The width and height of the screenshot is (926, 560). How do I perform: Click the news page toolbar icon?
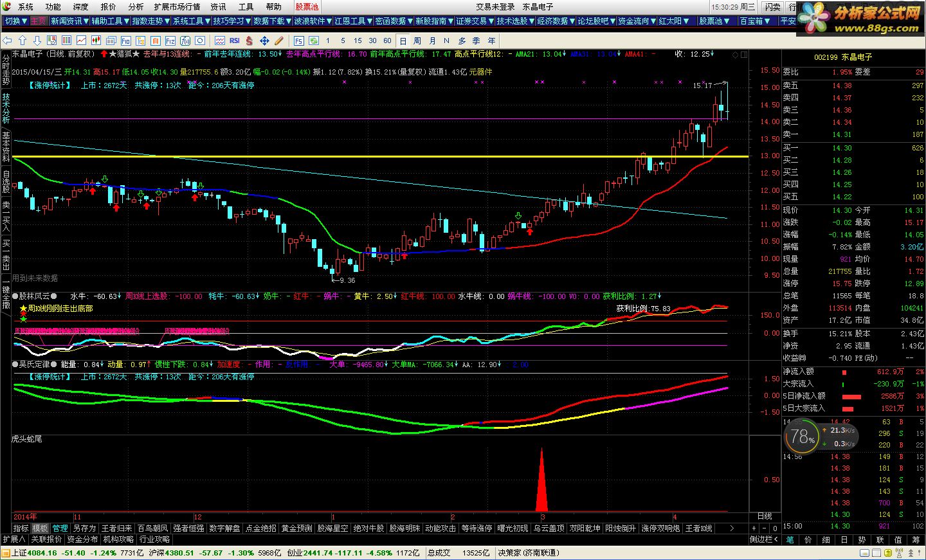(111, 41)
